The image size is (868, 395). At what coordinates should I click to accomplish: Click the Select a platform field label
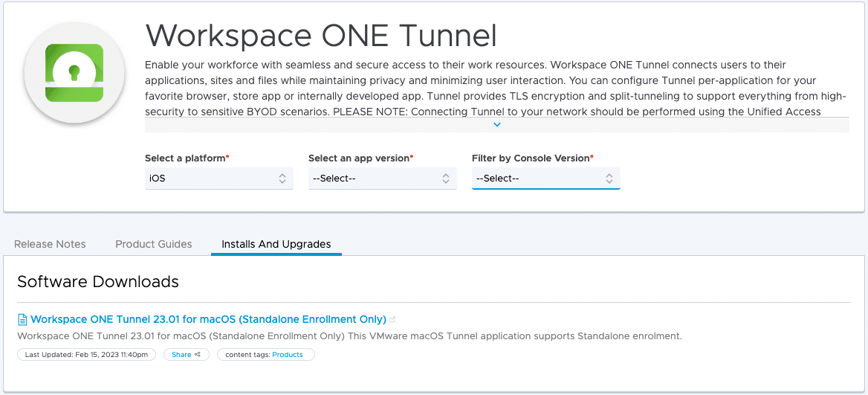pyautogui.click(x=186, y=158)
